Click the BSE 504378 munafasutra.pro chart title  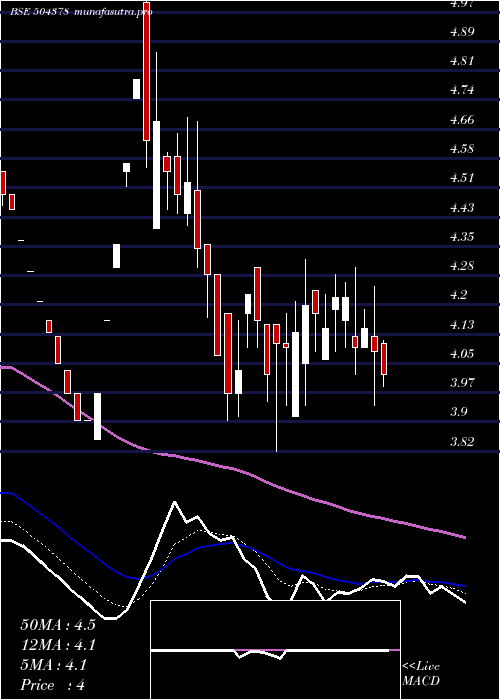pyautogui.click(x=82, y=12)
